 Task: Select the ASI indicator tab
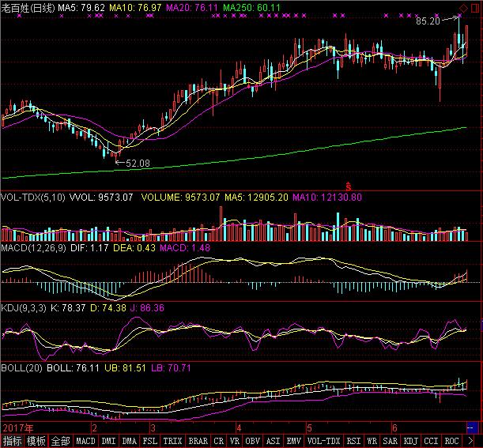point(274,441)
